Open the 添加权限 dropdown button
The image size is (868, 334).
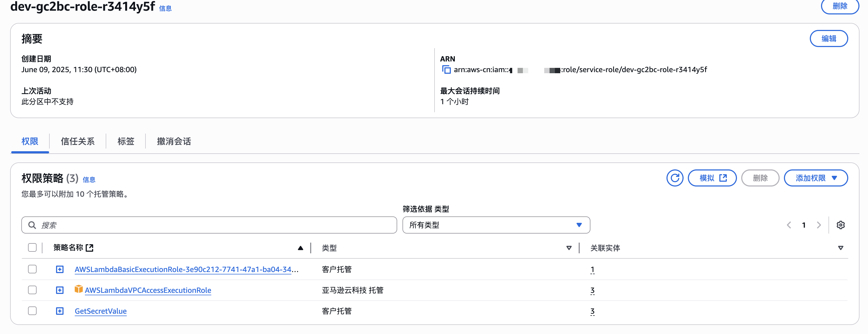[x=816, y=178]
